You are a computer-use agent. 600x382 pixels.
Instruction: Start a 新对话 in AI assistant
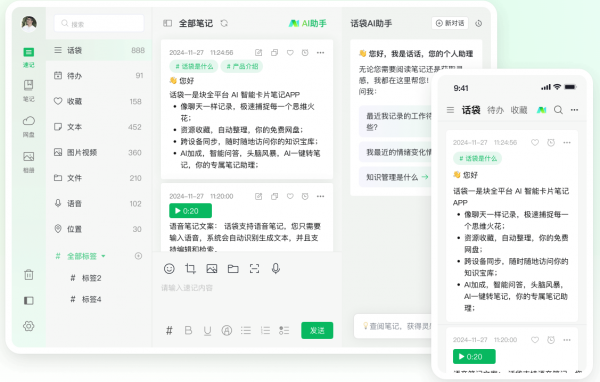pyautogui.click(x=450, y=23)
